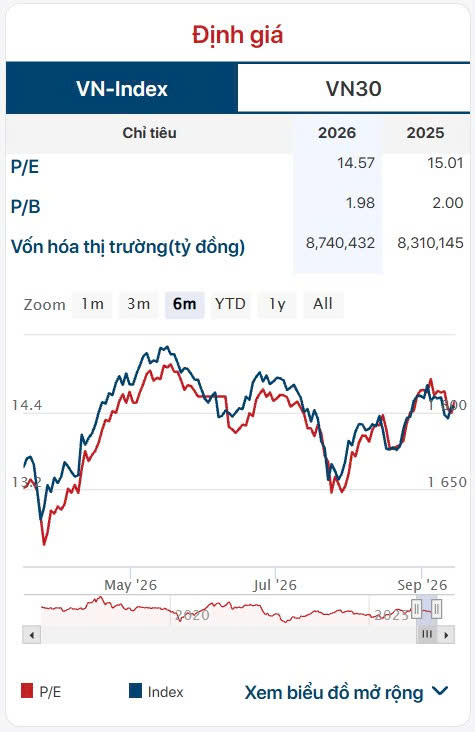
Task: Set chart zoom to 1m
Action: tap(92, 304)
